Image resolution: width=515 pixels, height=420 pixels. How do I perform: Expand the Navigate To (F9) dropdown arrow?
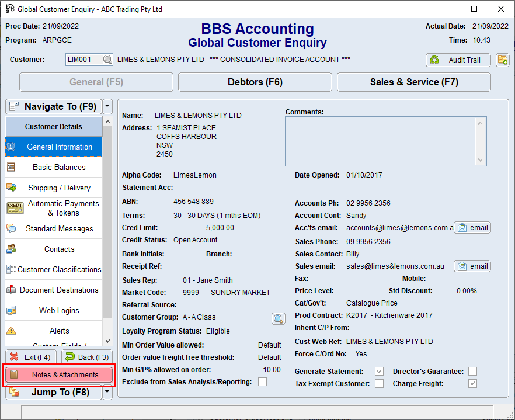[x=106, y=106]
